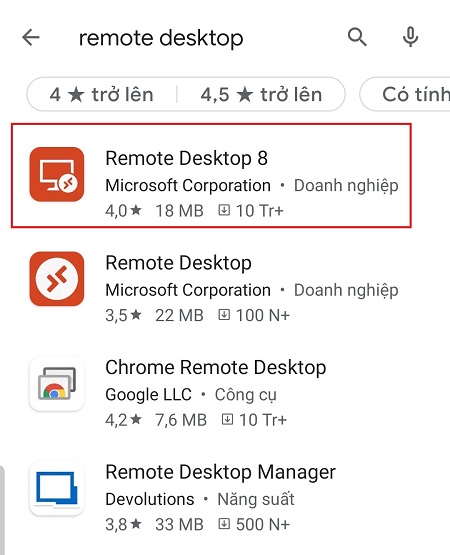The image size is (450, 555).
Task: Activate voice search microphone icon
Action: (x=410, y=37)
